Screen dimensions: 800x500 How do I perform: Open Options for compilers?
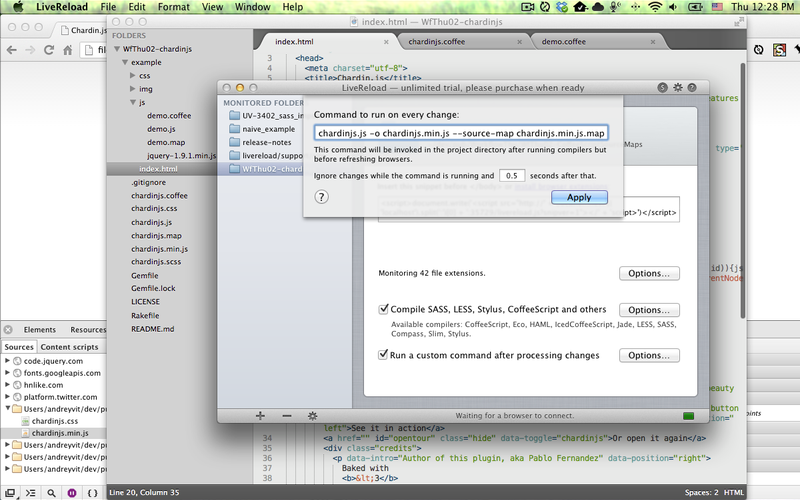649,310
